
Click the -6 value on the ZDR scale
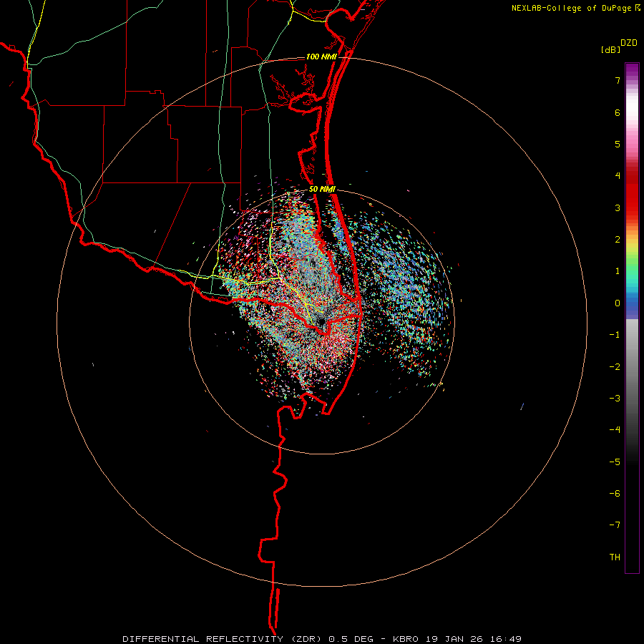tap(615, 494)
